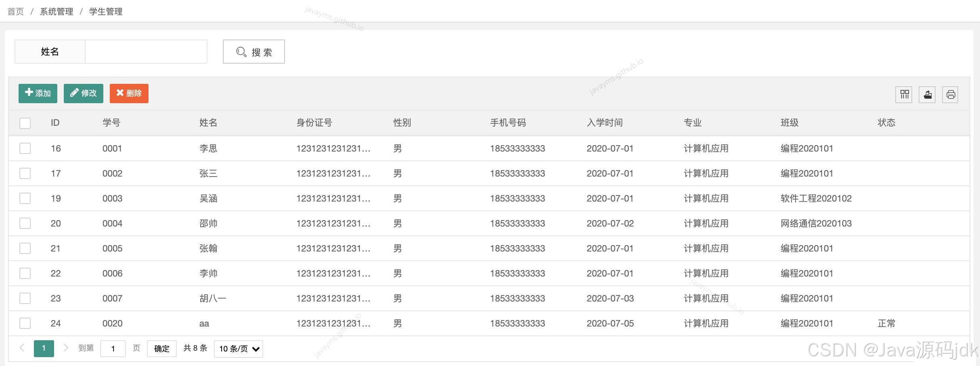This screenshot has width=980, height=366.
Task: Click the 学号 column header
Action: tap(111, 123)
